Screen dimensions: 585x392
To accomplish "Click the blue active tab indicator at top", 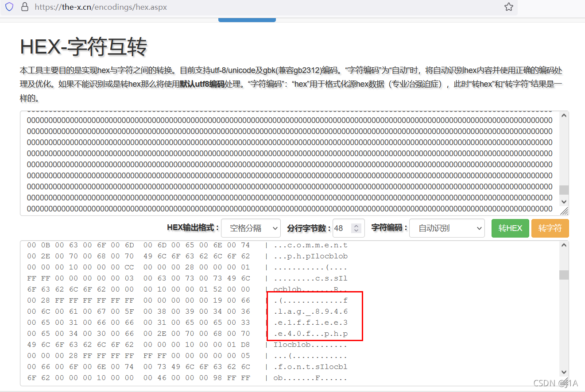I will coord(247,20).
